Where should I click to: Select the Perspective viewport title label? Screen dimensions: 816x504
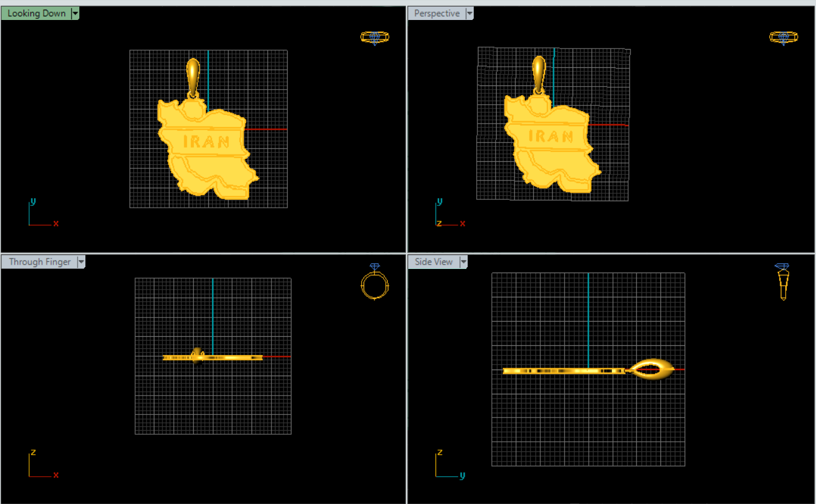436,13
